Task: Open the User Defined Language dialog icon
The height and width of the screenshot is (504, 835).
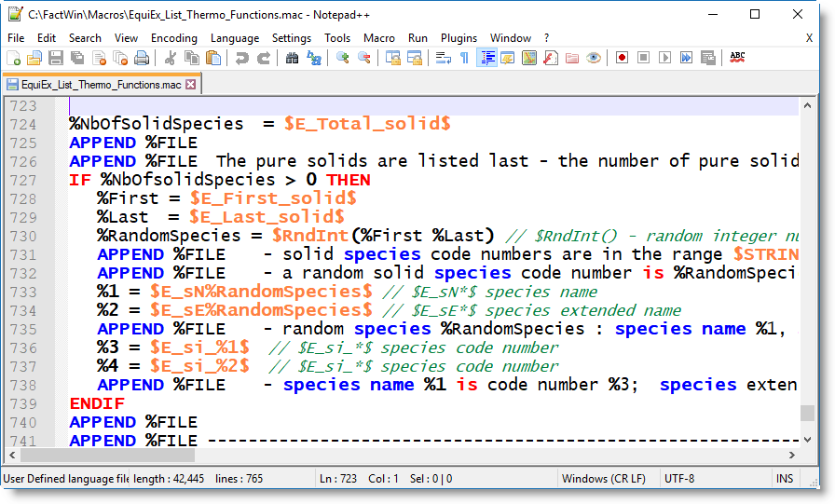Action: (508, 58)
